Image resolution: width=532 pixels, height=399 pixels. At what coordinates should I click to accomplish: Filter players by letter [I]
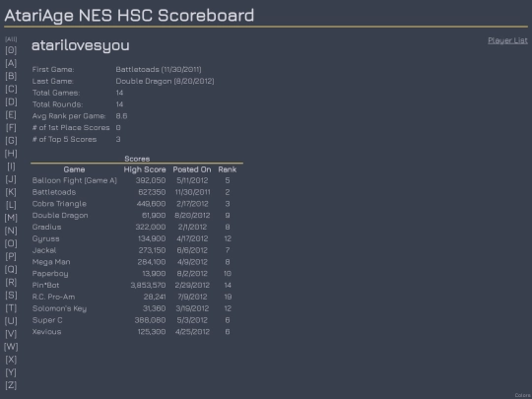(x=11, y=166)
